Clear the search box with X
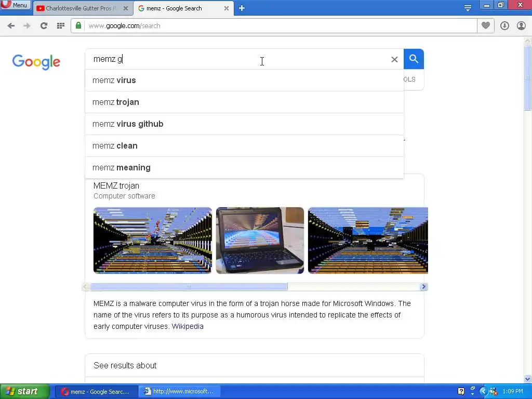The height and width of the screenshot is (399, 532). [x=394, y=59]
